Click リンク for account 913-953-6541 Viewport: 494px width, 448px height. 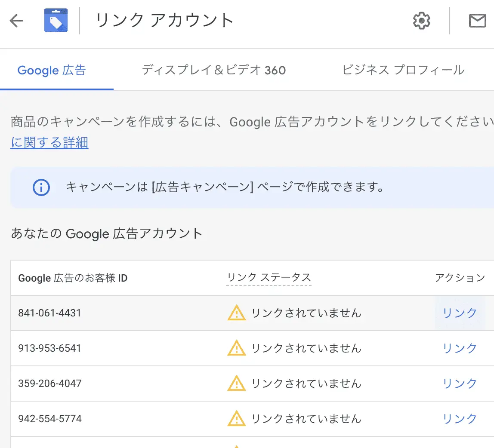(460, 348)
